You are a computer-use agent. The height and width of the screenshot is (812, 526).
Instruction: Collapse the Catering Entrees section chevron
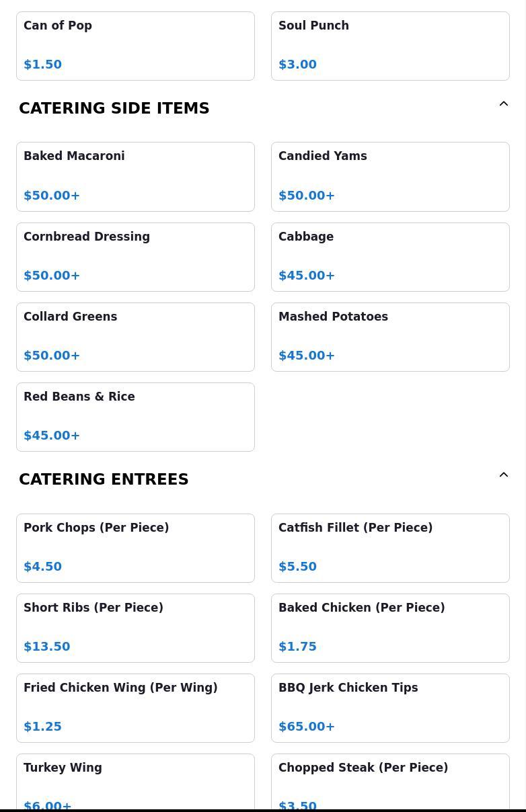pos(504,475)
